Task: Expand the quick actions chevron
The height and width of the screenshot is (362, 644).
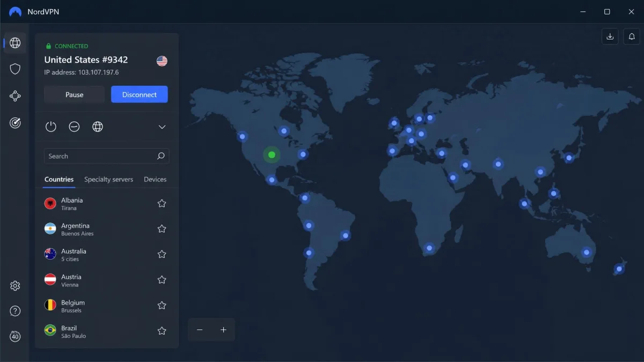Action: click(162, 127)
